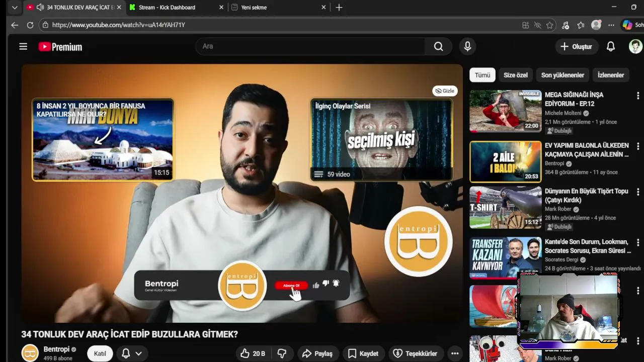The image size is (644, 362).
Task: Dislike the video with thumbs down
Action: pos(282,353)
